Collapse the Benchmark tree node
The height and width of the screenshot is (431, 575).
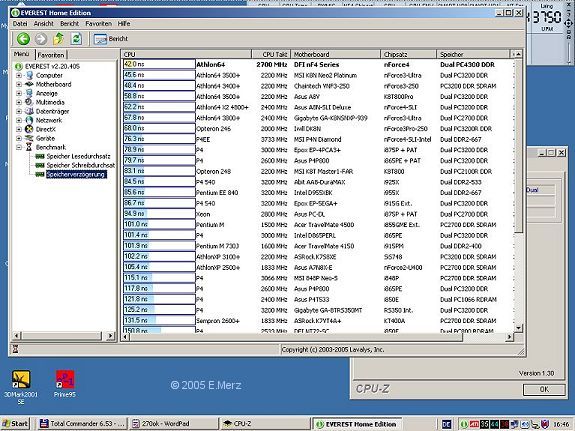point(19,147)
